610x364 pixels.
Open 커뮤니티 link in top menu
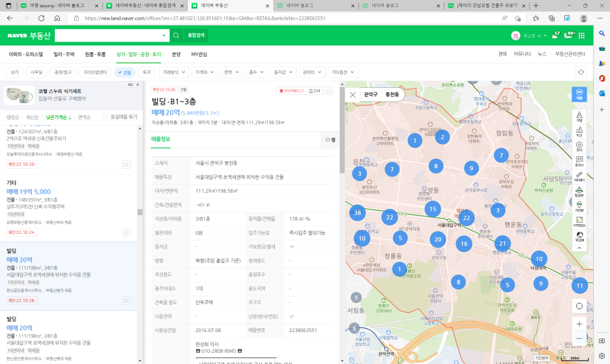click(x=521, y=54)
